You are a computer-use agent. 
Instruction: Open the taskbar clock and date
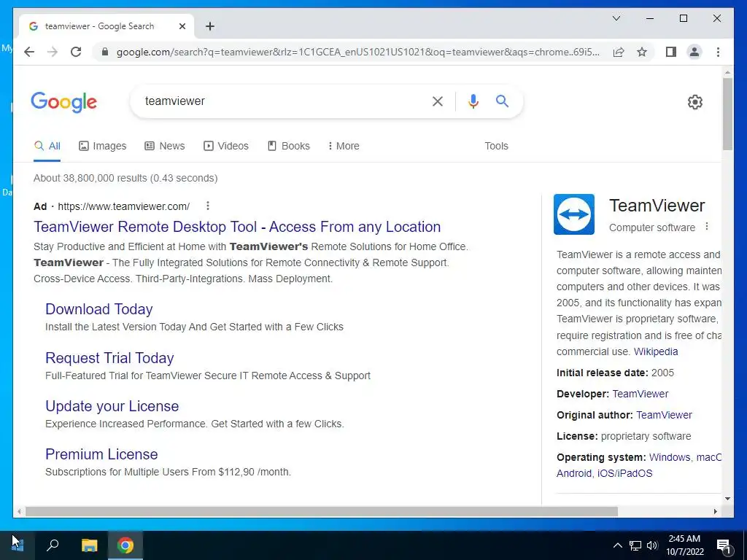[x=684, y=545]
